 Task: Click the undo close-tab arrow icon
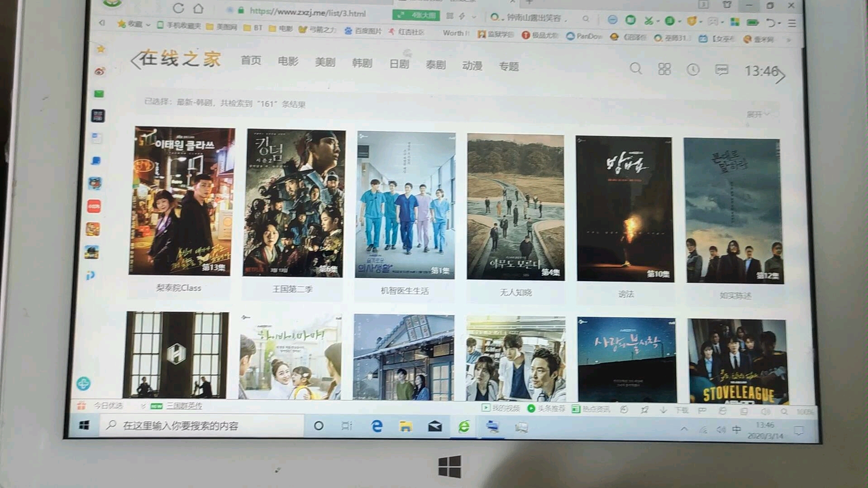click(x=771, y=22)
